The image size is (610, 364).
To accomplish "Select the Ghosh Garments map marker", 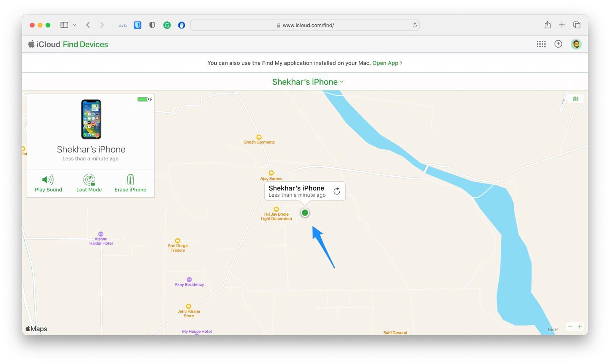I will point(259,137).
